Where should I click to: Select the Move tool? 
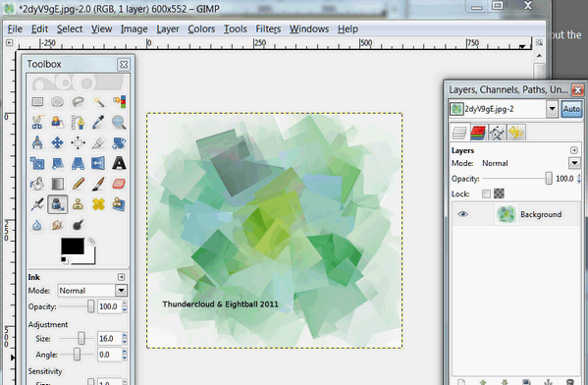coord(57,143)
